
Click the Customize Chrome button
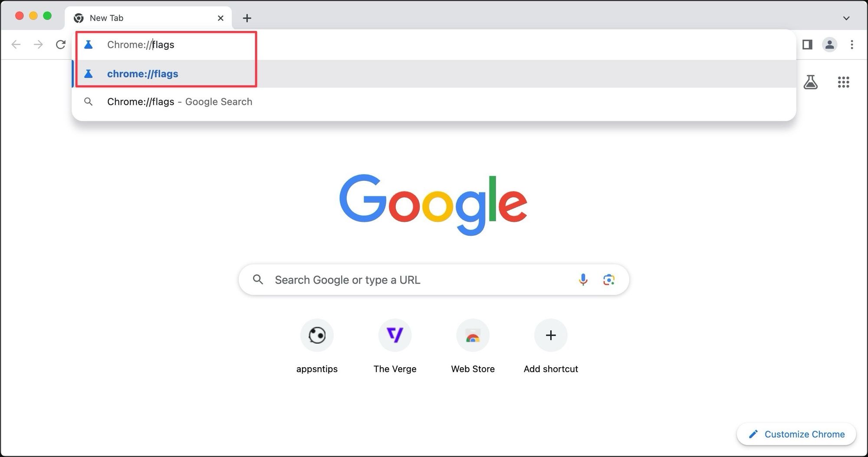pos(796,434)
